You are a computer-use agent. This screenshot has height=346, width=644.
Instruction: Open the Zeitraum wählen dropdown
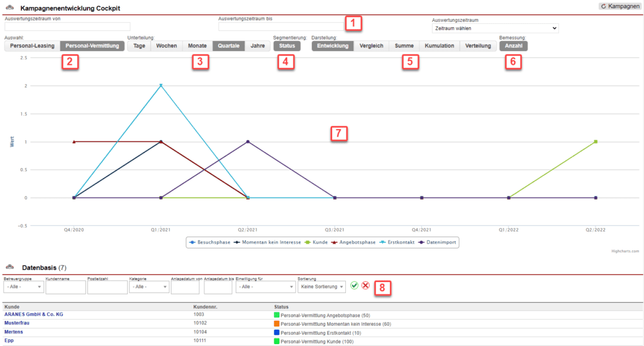pos(495,28)
